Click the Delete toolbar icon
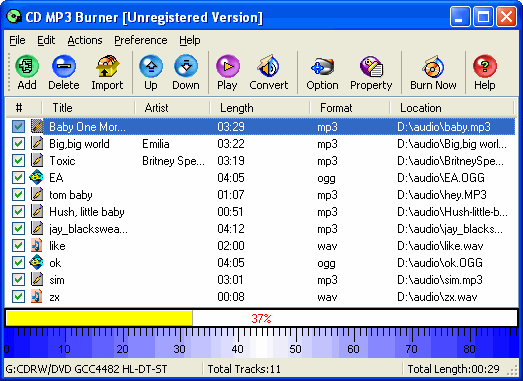The image size is (523, 381). pyautogui.click(x=64, y=66)
